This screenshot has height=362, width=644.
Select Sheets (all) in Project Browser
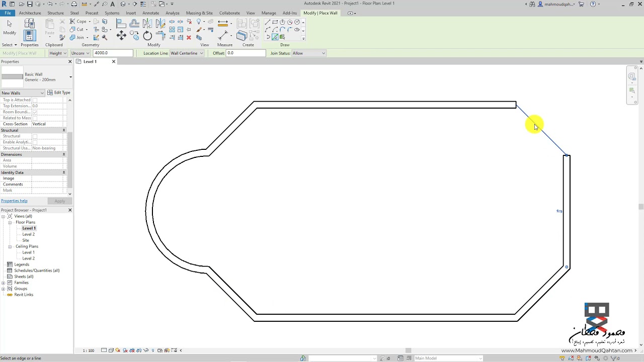pos(24,277)
